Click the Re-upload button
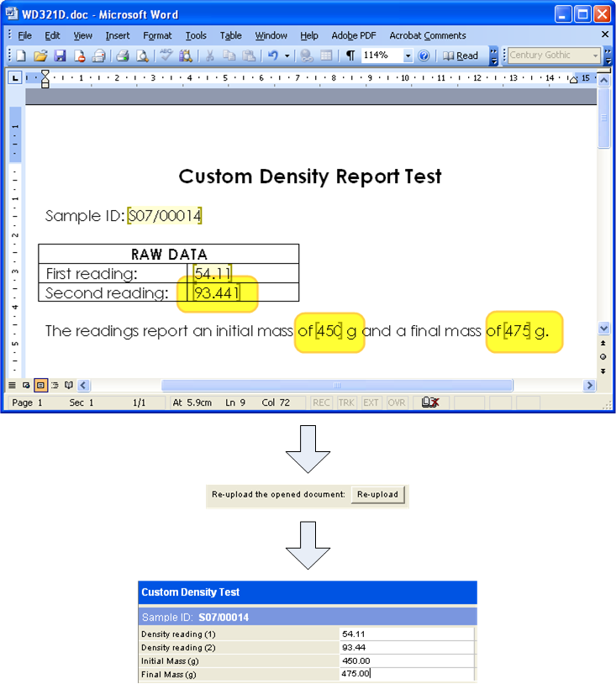Viewport: 616px width, 684px height. [x=377, y=495]
